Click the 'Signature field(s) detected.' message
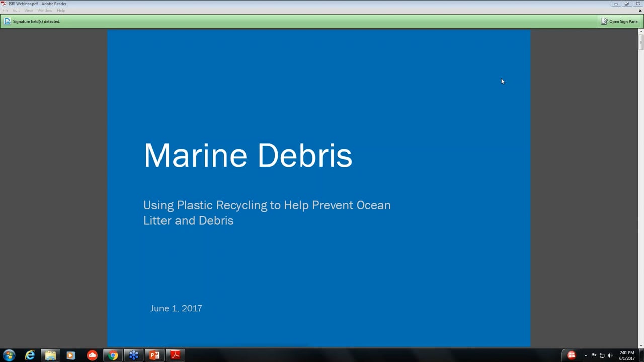644x362 pixels. 37,22
